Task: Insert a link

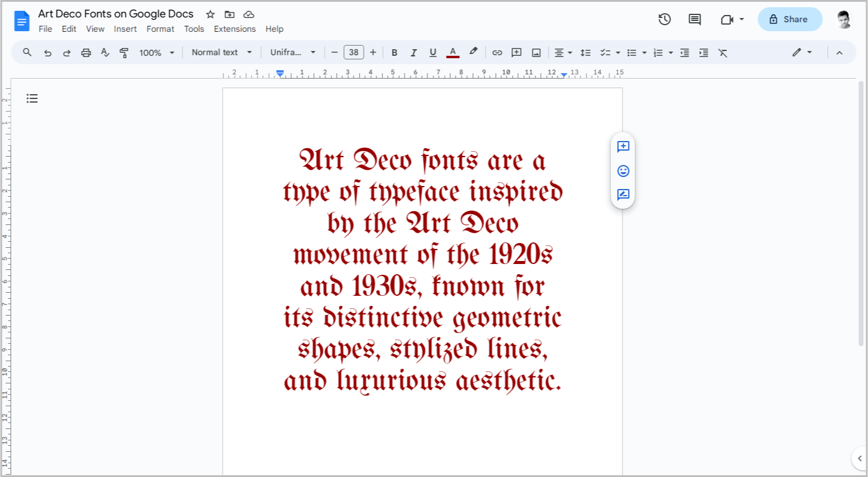Action: [x=497, y=52]
